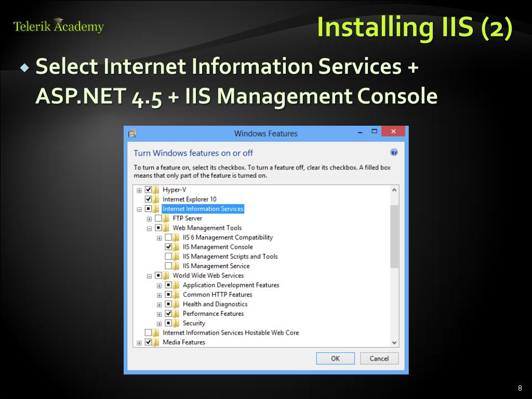532x399 pixels.
Task: Select the Hyper-V label
Action: click(x=175, y=190)
